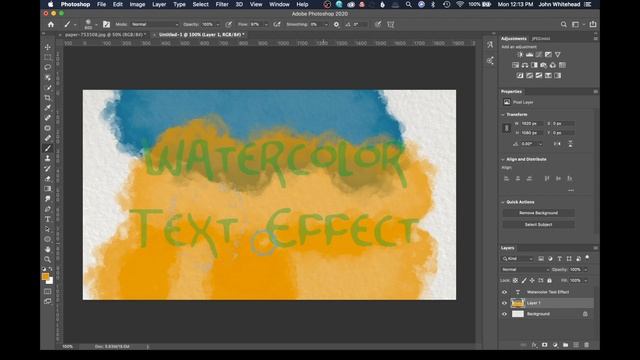
Task: Click the background white color swatch
Action: (50, 281)
